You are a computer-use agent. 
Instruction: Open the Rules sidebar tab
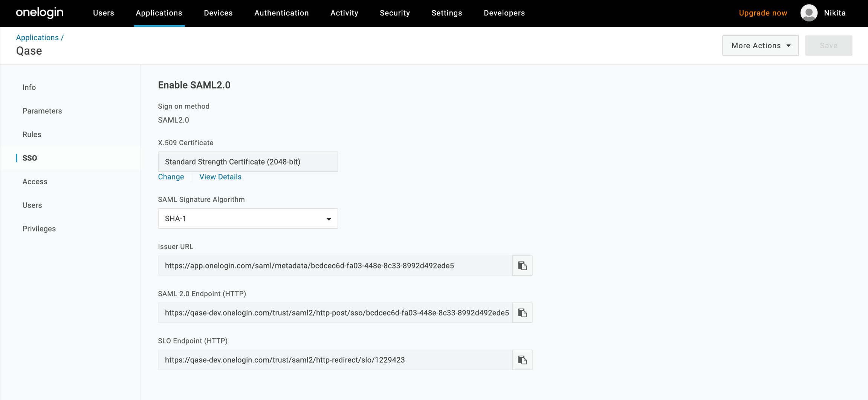pyautogui.click(x=32, y=134)
